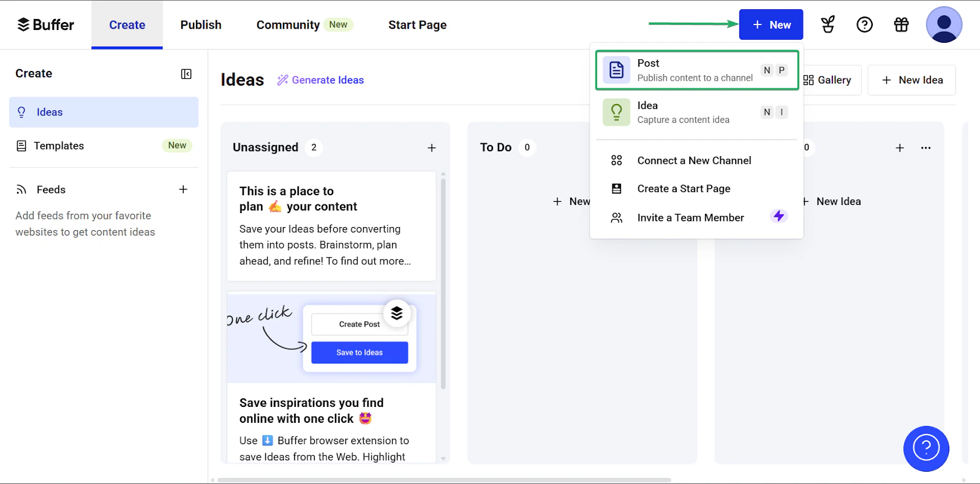The width and height of the screenshot is (980, 484).
Task: Click the Ideas page heading
Action: coord(242,80)
